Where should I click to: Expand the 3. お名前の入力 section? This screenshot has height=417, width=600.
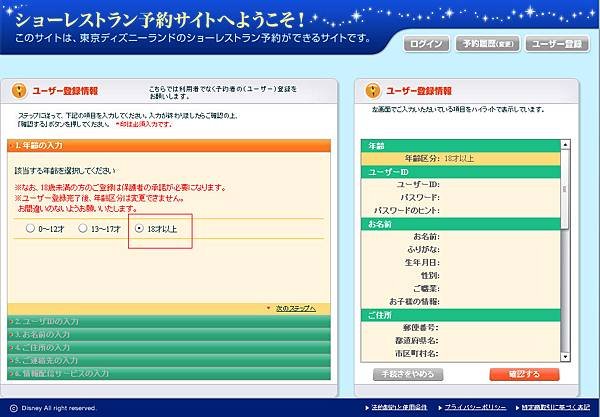pyautogui.click(x=169, y=334)
